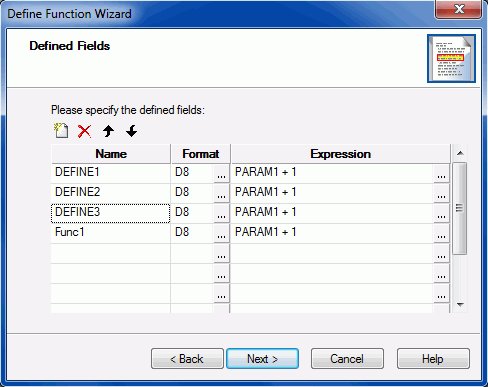Move the field up with the up arrow
488x387 pixels.
pos(108,131)
